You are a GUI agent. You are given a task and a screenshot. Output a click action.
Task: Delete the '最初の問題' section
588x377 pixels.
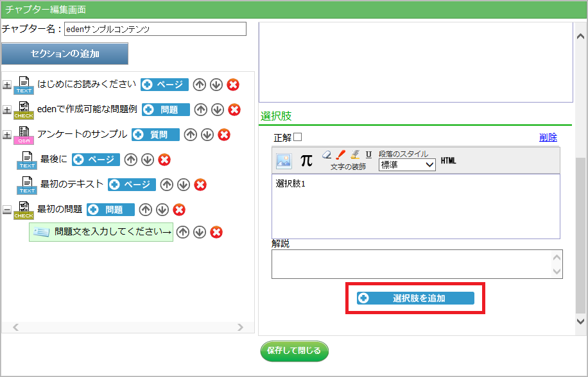click(x=179, y=210)
